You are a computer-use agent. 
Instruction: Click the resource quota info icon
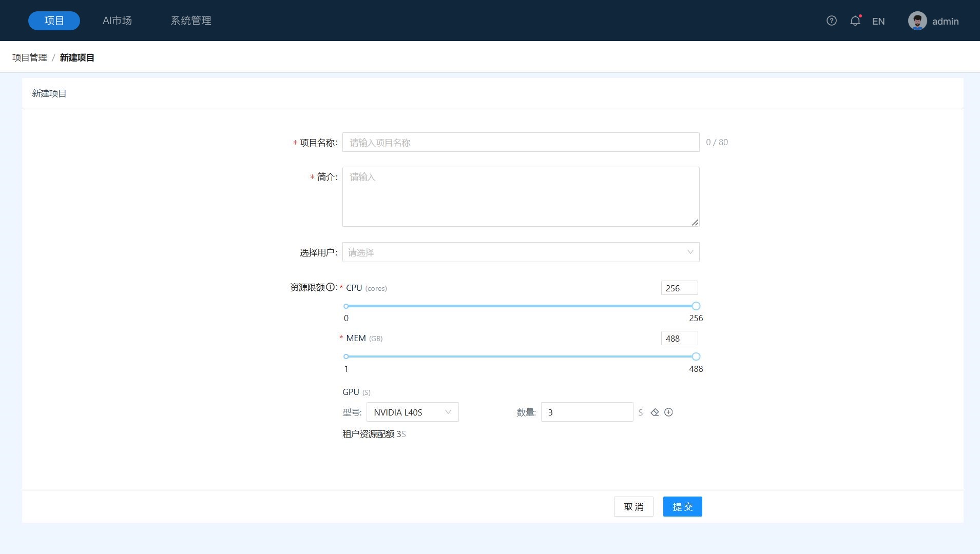(330, 287)
